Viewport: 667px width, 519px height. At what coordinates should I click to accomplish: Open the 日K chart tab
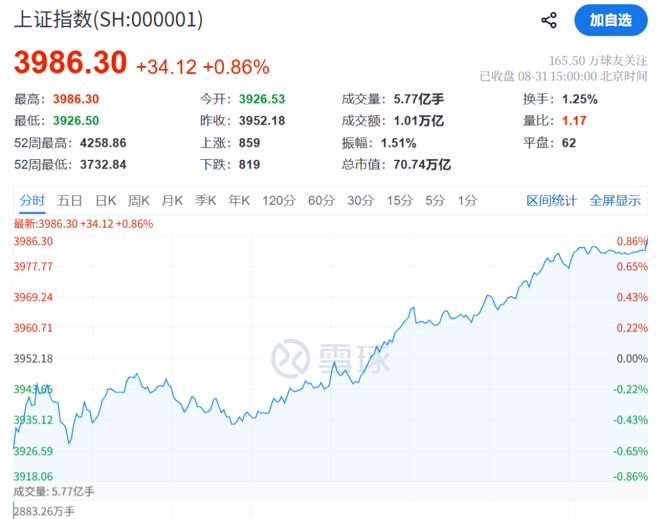coord(105,200)
